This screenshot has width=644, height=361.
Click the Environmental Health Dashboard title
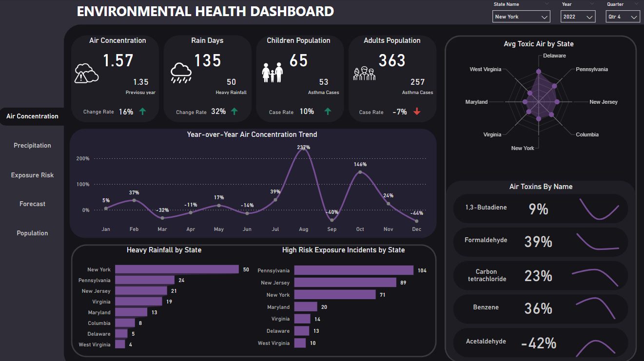coord(205,12)
